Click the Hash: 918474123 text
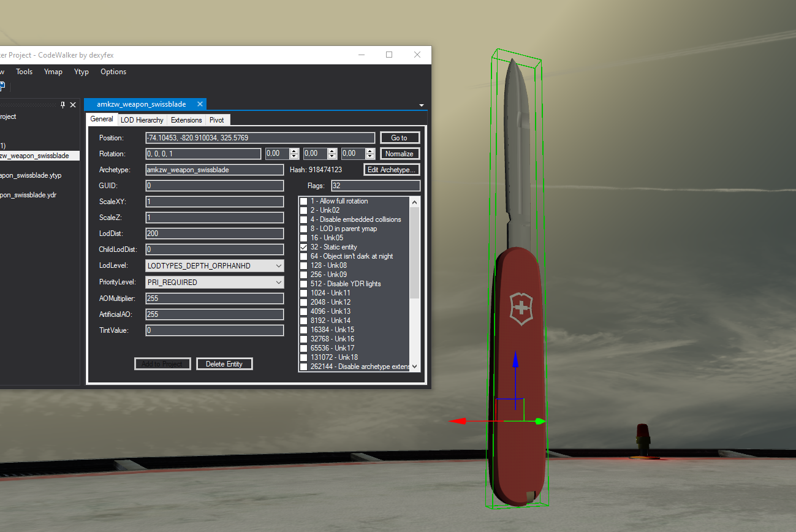This screenshot has height=532, width=796. [316, 170]
